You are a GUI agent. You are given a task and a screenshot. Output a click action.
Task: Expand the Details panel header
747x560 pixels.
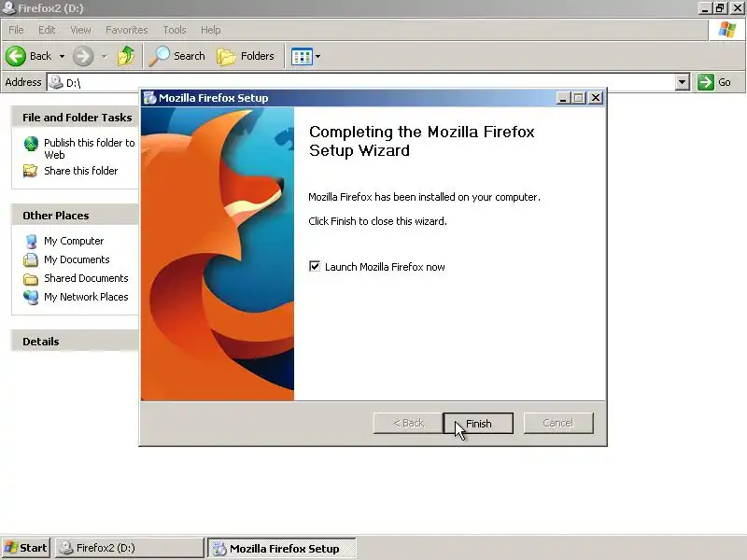click(x=76, y=341)
